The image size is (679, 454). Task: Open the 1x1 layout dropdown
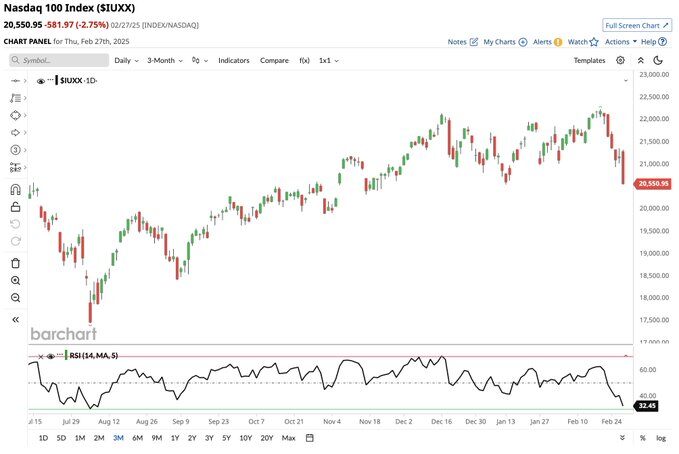point(329,60)
